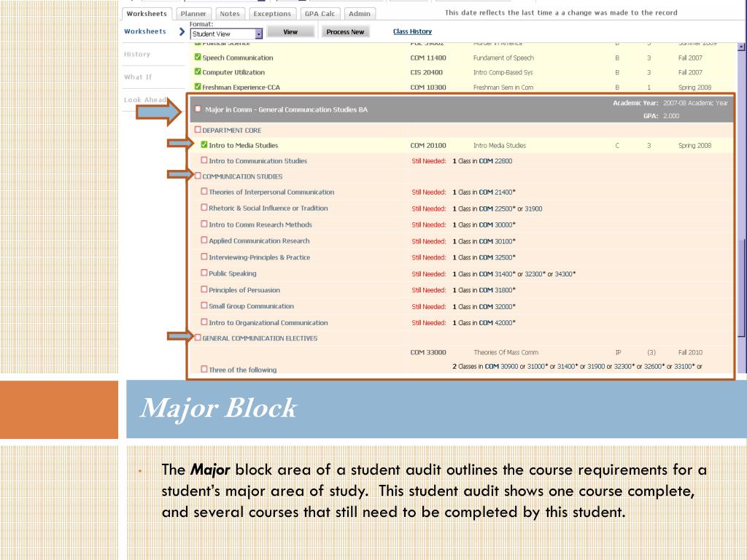Image resolution: width=747 pixels, height=560 pixels.
Task: Open the Exceptions tab
Action: click(x=272, y=14)
